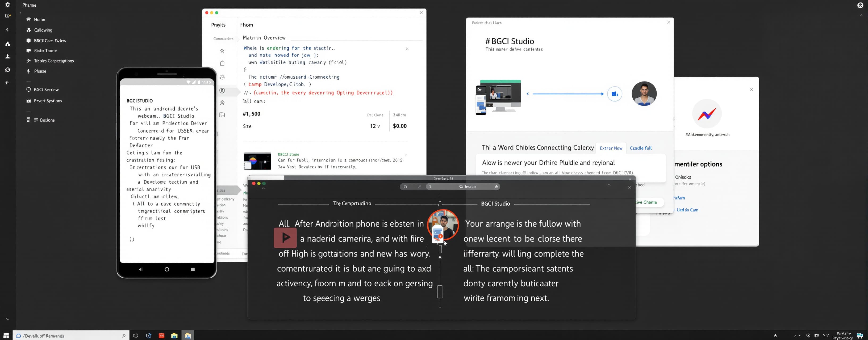Viewport: 868px width, 340px height.
Task: Open the red app icon on the taskbar
Action: (x=161, y=336)
